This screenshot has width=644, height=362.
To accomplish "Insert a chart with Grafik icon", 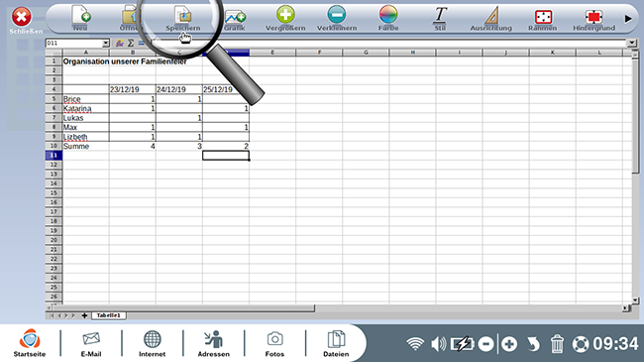I will point(235,17).
